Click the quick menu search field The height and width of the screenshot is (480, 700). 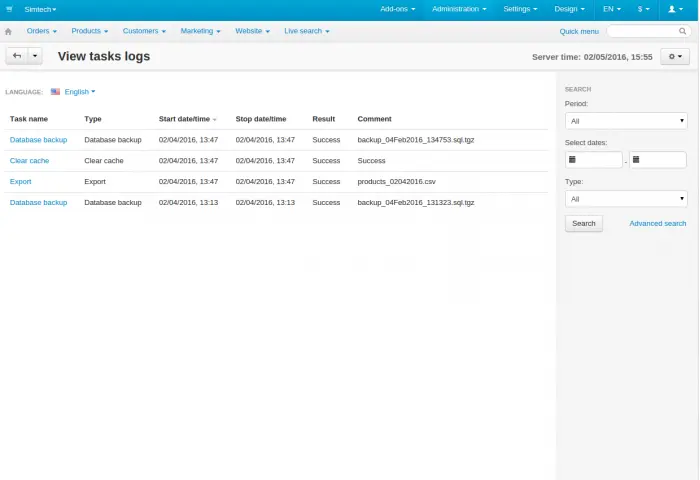[x=648, y=31]
